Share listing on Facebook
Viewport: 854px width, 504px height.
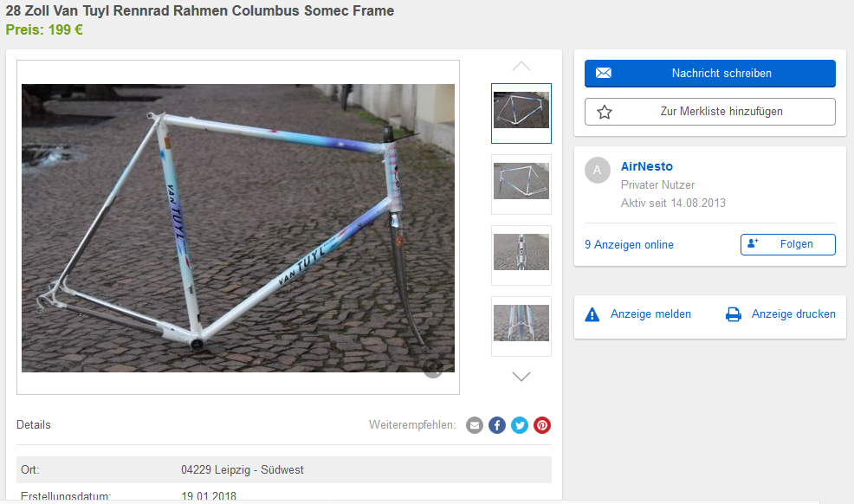coord(497,425)
